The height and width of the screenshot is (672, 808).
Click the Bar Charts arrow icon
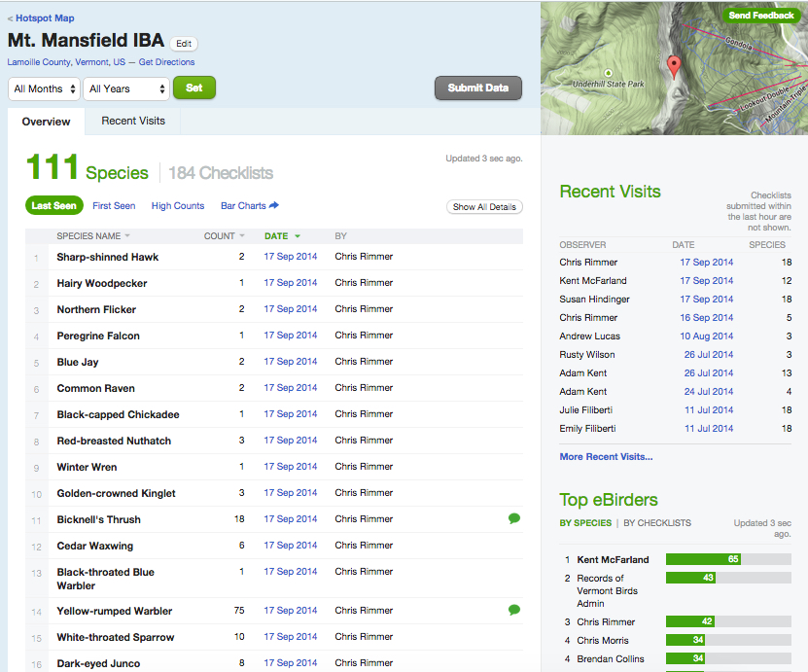[x=274, y=205]
